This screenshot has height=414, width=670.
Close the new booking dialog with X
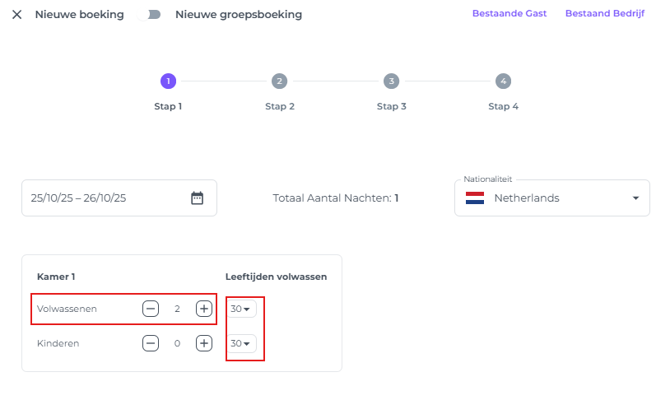17,15
